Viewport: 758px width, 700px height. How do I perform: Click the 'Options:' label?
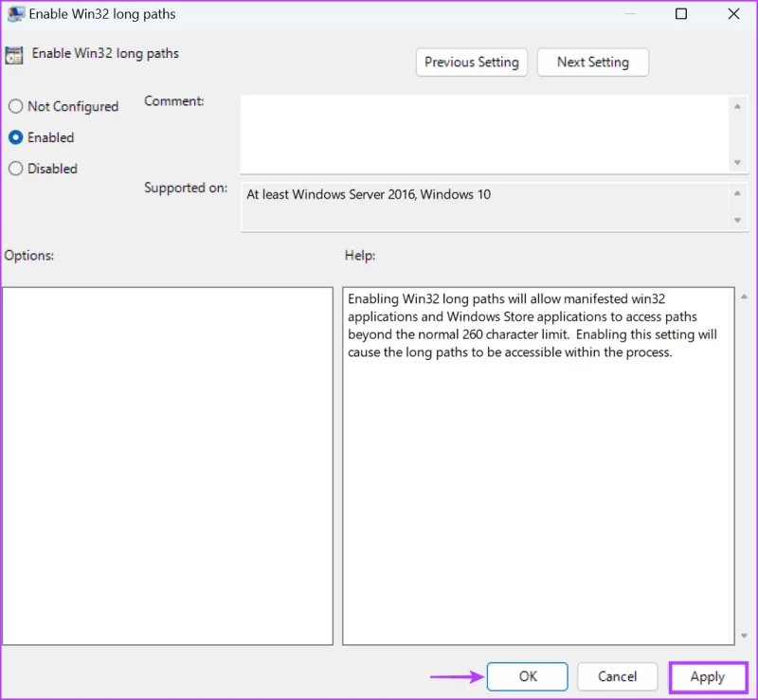click(x=29, y=255)
